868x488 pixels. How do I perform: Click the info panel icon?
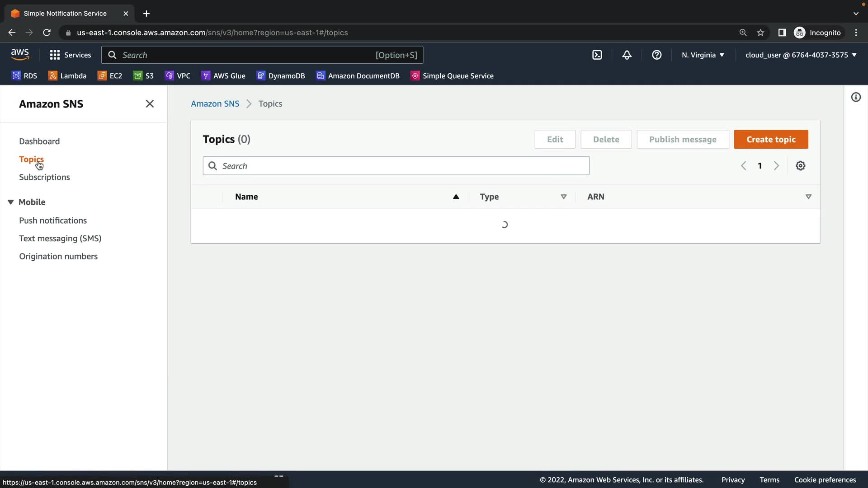click(856, 97)
